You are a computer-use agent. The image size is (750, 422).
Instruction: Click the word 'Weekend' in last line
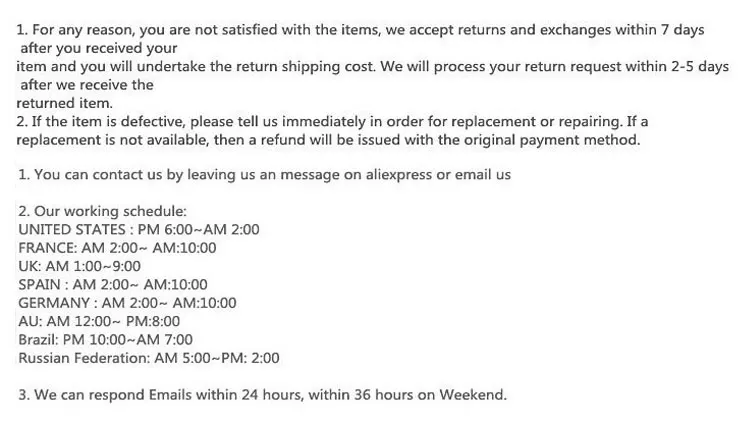[473, 395]
